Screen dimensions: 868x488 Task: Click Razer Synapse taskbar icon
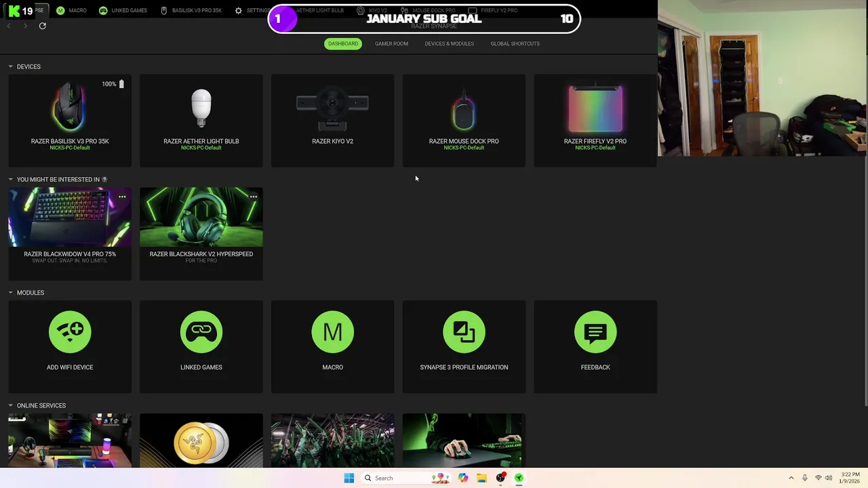(519, 478)
